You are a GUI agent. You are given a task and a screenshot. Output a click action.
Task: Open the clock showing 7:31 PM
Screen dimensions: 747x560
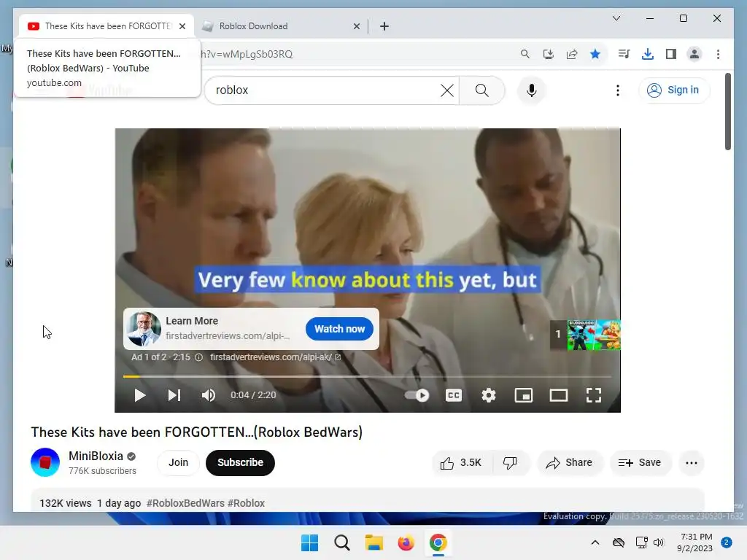[694, 542]
